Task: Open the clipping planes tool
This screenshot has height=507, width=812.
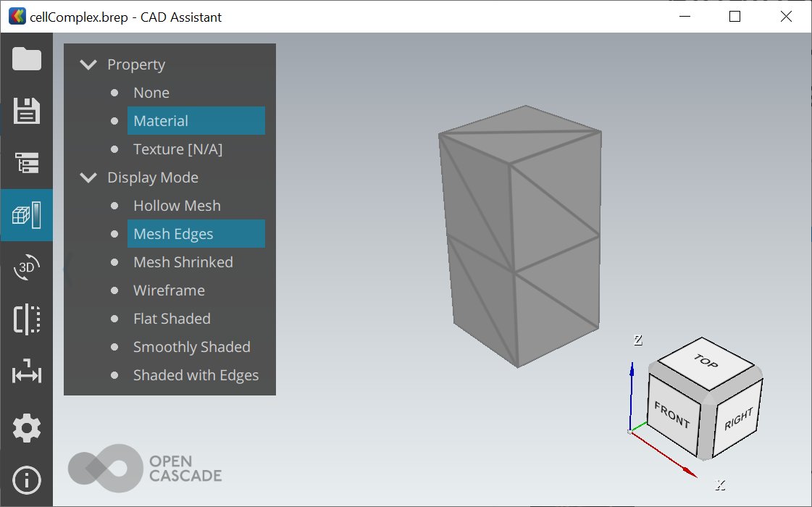Action: pos(27,320)
